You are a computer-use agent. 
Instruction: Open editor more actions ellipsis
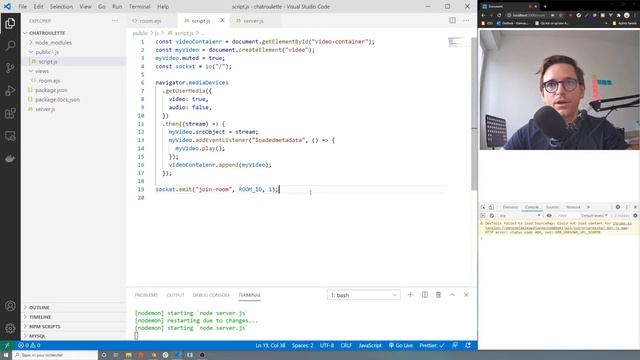466,20
